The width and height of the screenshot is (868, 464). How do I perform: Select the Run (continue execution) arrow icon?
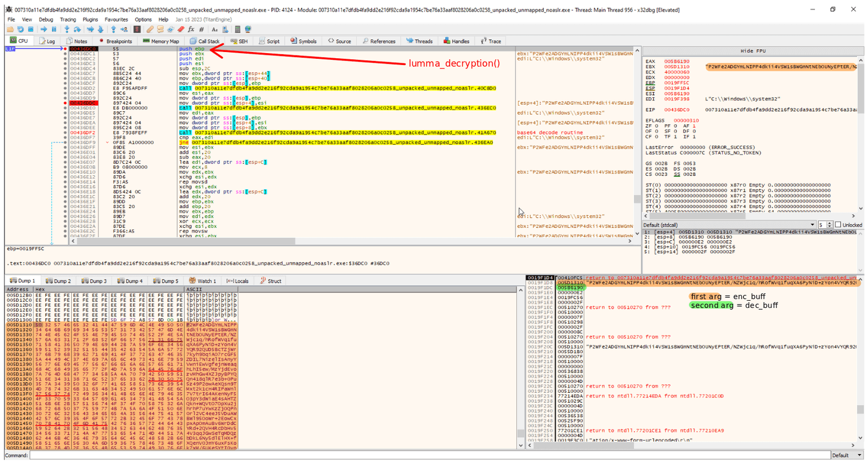(x=44, y=28)
